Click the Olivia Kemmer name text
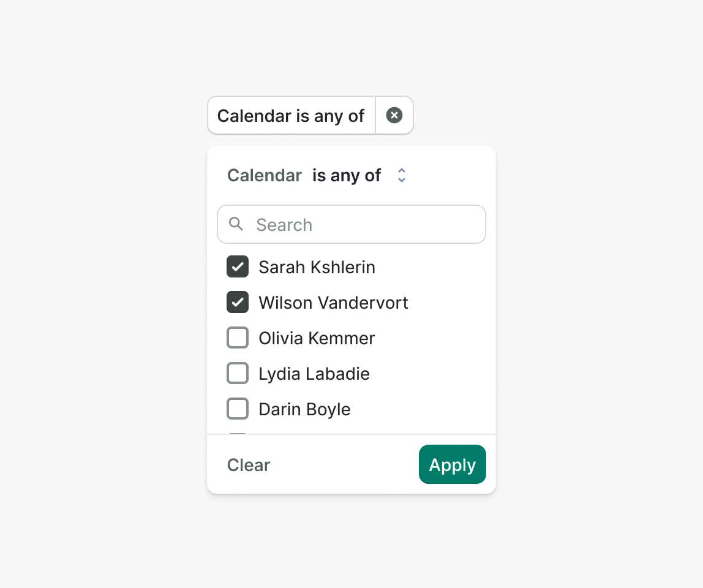 317,338
